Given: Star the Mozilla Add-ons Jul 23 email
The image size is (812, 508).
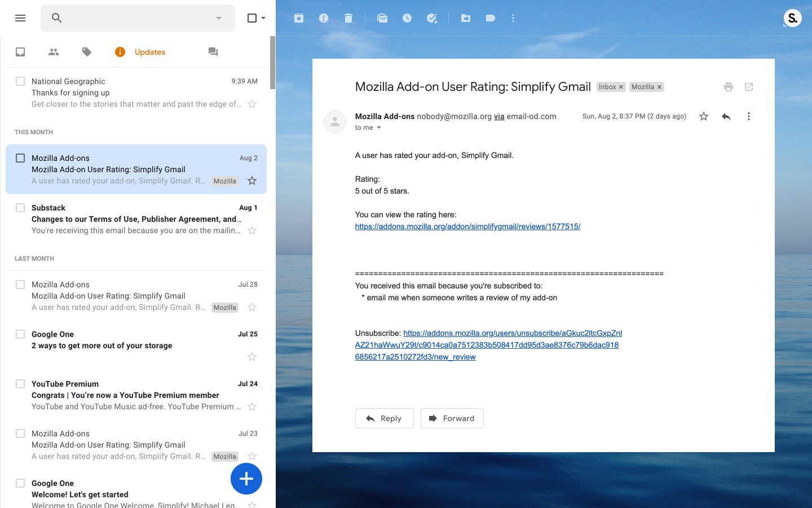Looking at the screenshot, I should point(252,456).
